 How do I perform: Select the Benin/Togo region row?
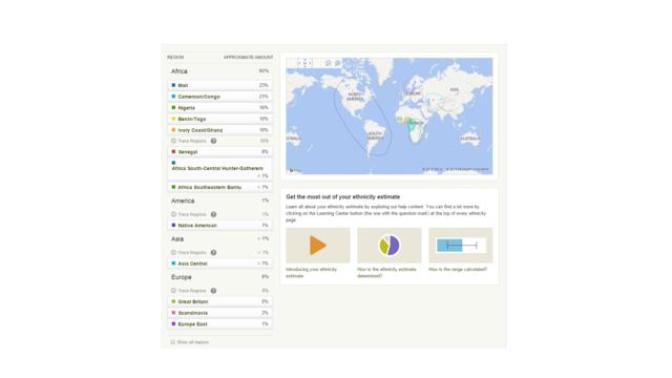(220, 119)
